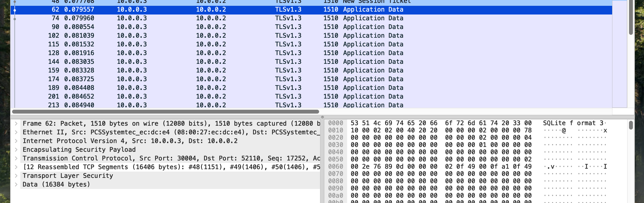Select packet number 102 row

tap(311, 36)
